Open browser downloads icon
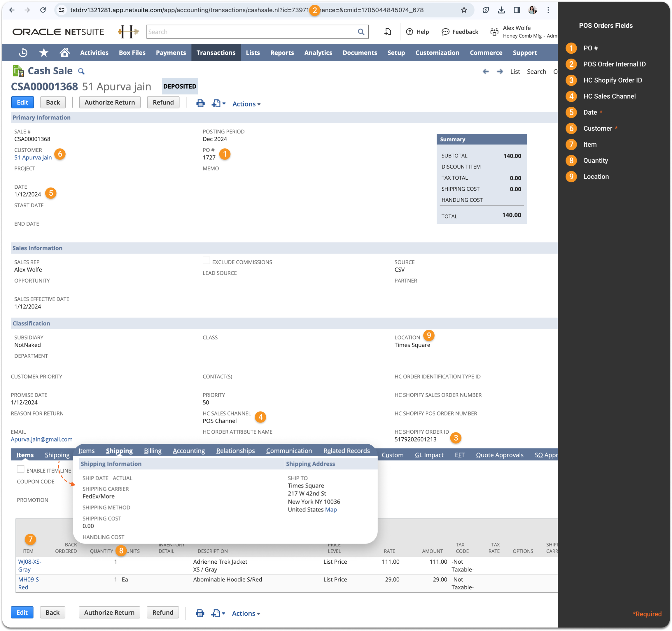The image size is (672, 631). point(501,10)
